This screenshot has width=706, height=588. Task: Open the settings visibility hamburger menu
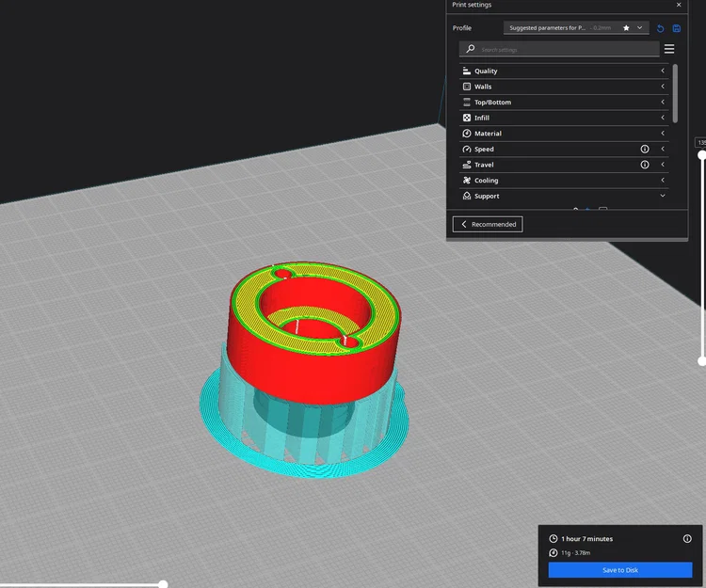[669, 49]
